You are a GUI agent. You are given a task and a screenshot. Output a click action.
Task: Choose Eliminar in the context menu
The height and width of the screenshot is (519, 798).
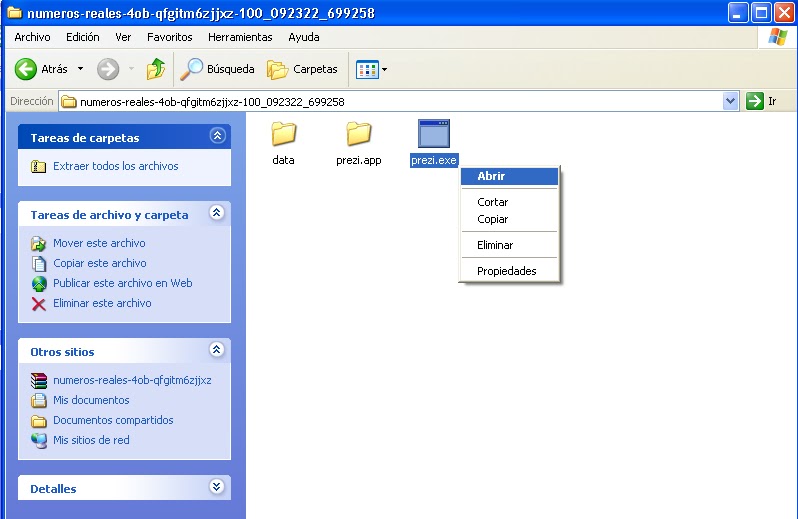click(x=509, y=245)
